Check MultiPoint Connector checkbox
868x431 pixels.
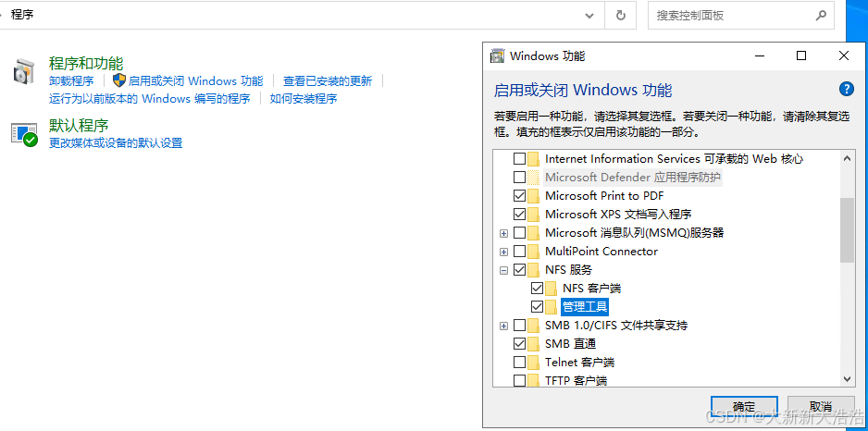pos(519,252)
